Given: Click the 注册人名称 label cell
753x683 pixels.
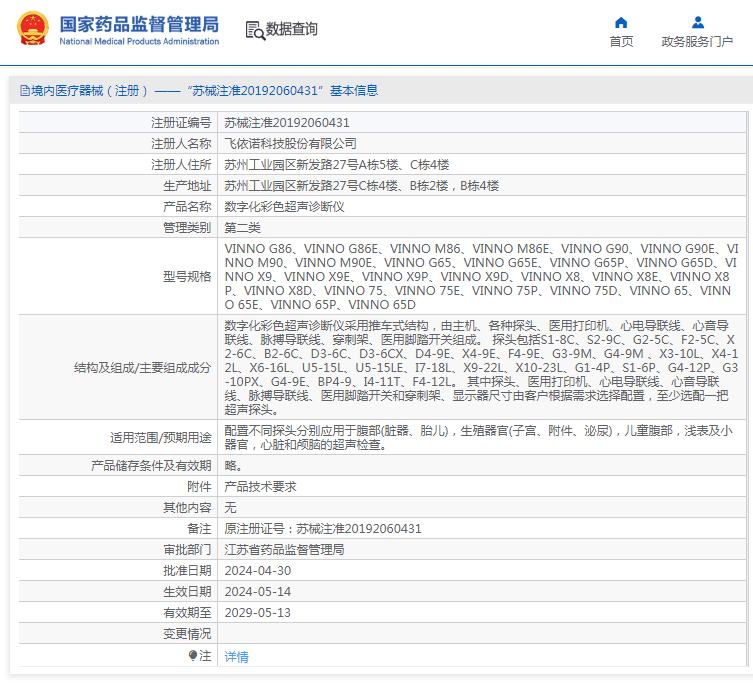Looking at the screenshot, I should coord(118,144).
